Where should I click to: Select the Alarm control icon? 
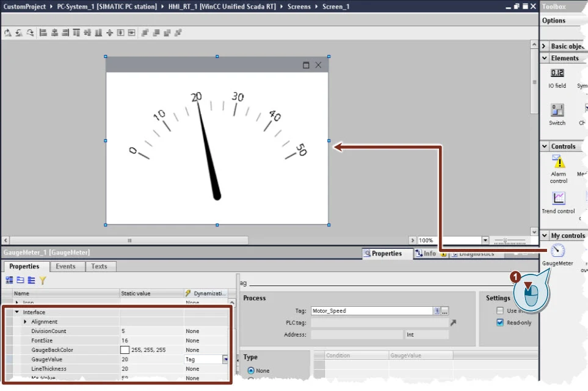[558, 162]
